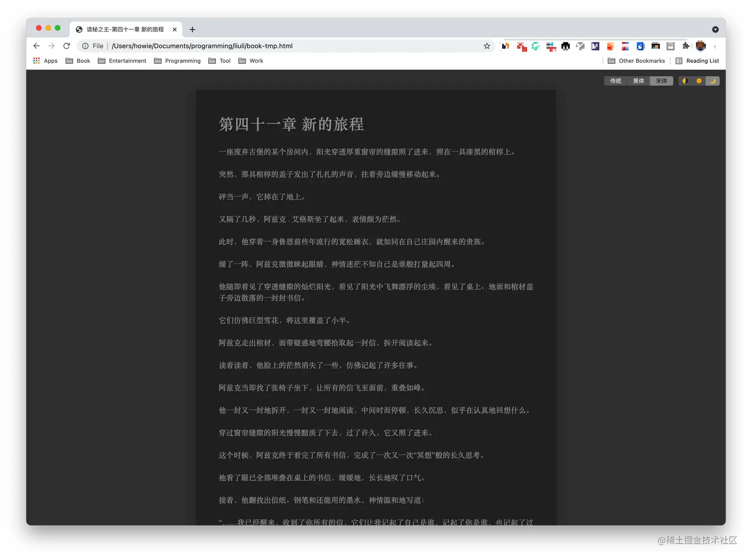Select the 传统 display mode button
752x560 pixels.
click(615, 81)
